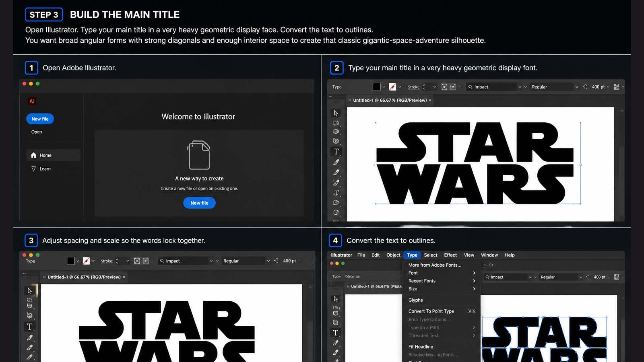This screenshot has height=362, width=644.
Task: Select the Type tool in panel 3's toolbar
Action: [x=29, y=327]
